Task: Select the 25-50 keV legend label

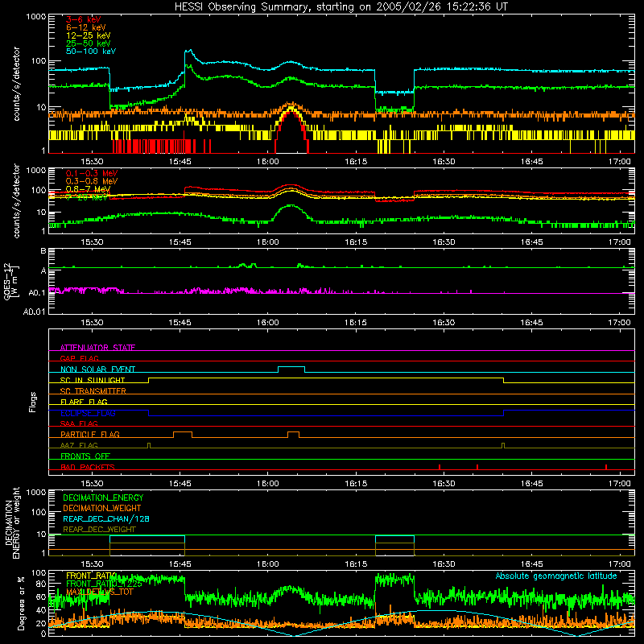Action: (89, 43)
